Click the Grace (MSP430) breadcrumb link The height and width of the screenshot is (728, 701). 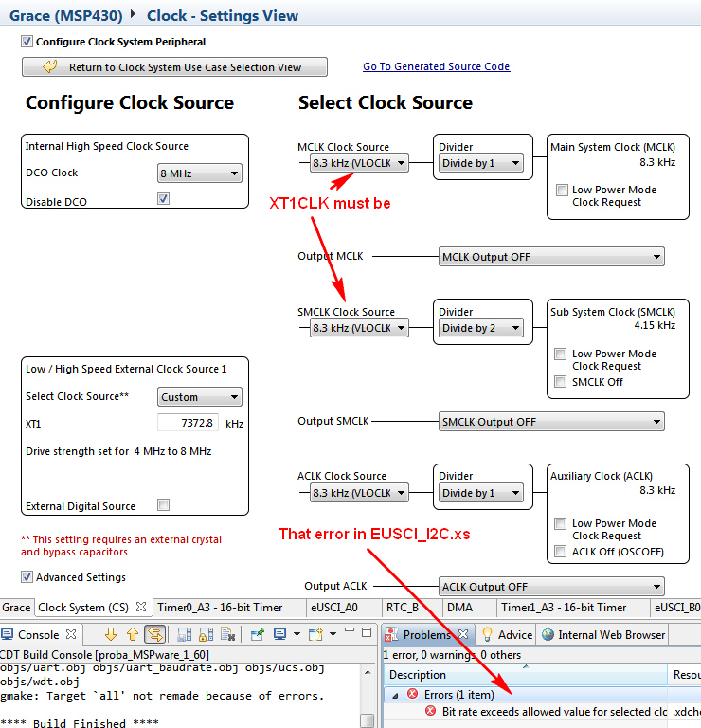tap(66, 15)
